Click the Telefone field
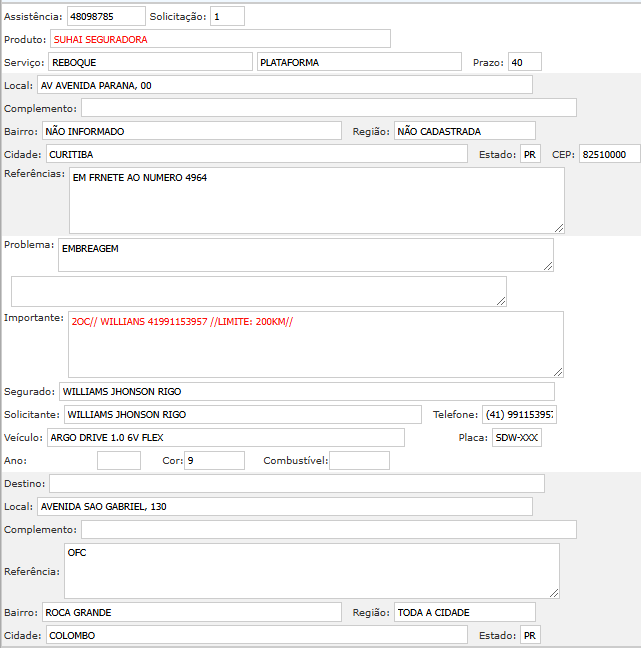Viewport: 641px width, 648px height. [x=520, y=414]
